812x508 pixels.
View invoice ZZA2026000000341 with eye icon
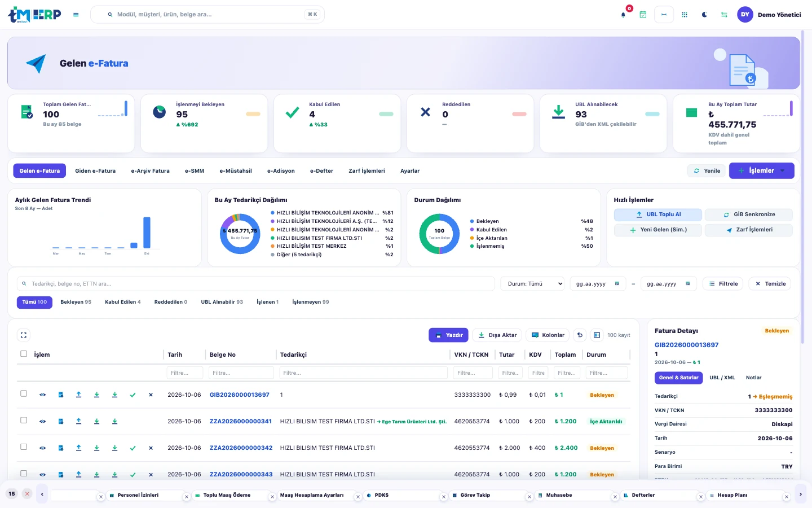42,421
